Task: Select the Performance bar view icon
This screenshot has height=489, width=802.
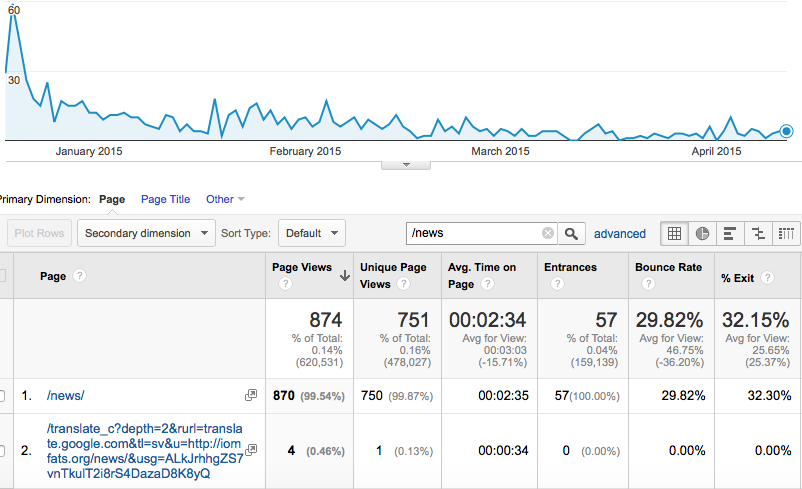Action: [731, 233]
